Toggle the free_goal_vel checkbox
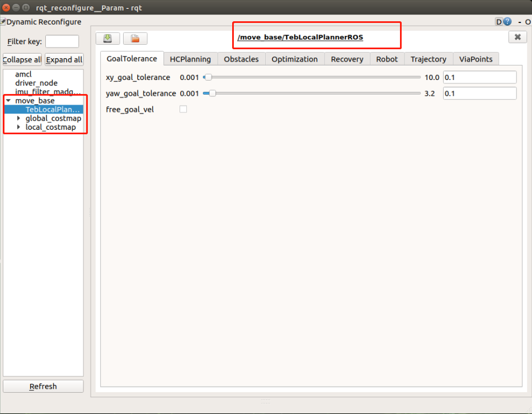 click(183, 109)
